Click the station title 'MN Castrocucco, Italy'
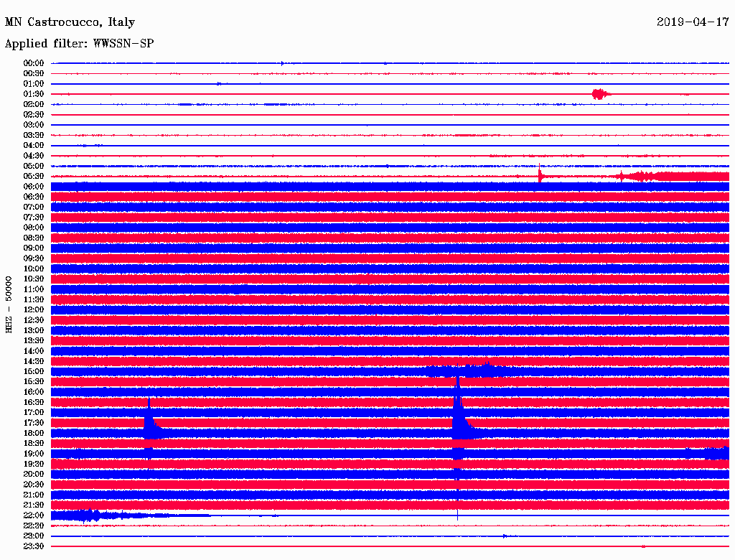This screenshot has height=560, width=735. pos(70,22)
